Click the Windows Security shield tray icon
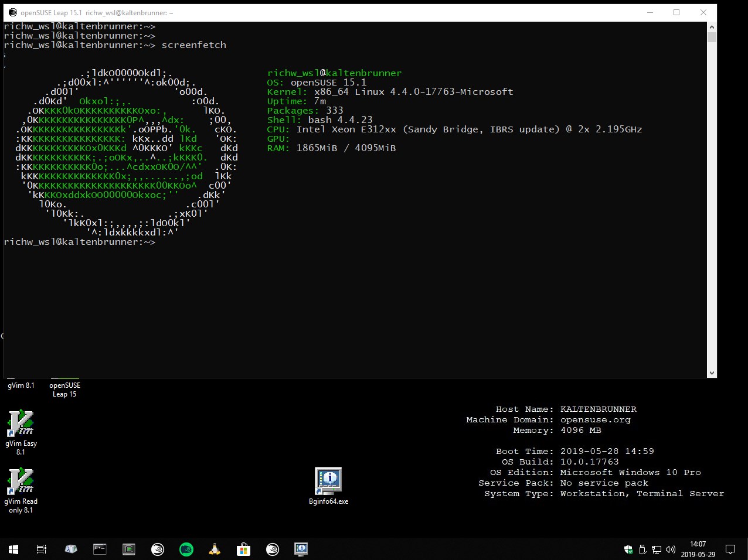This screenshot has height=560, width=748. coord(628,549)
